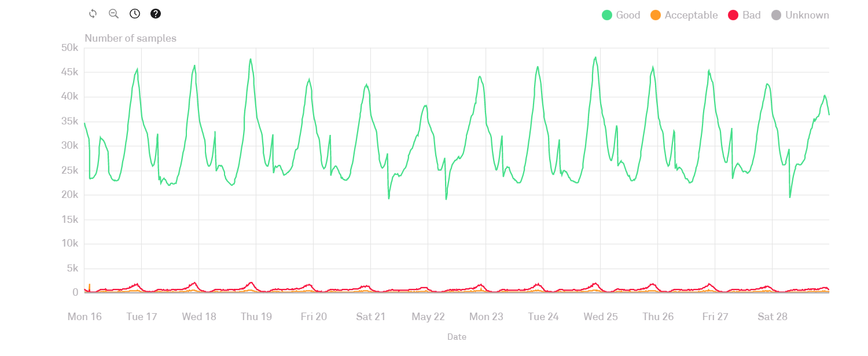Toggle the Bad series legend label

click(x=751, y=16)
